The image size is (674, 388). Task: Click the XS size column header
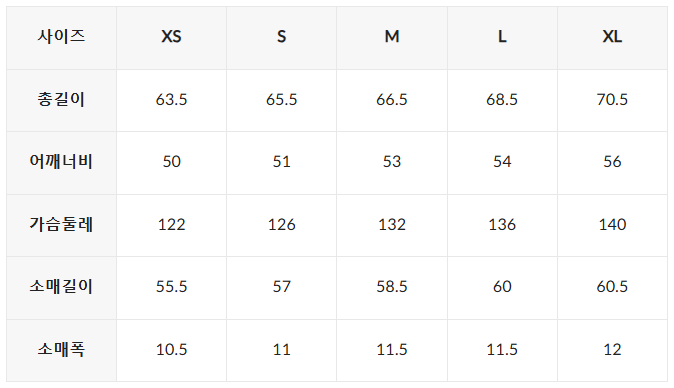pos(172,37)
